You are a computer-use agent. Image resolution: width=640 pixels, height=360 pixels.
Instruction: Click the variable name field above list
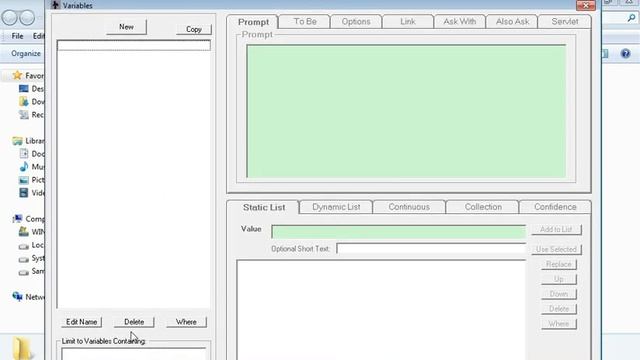[134, 45]
